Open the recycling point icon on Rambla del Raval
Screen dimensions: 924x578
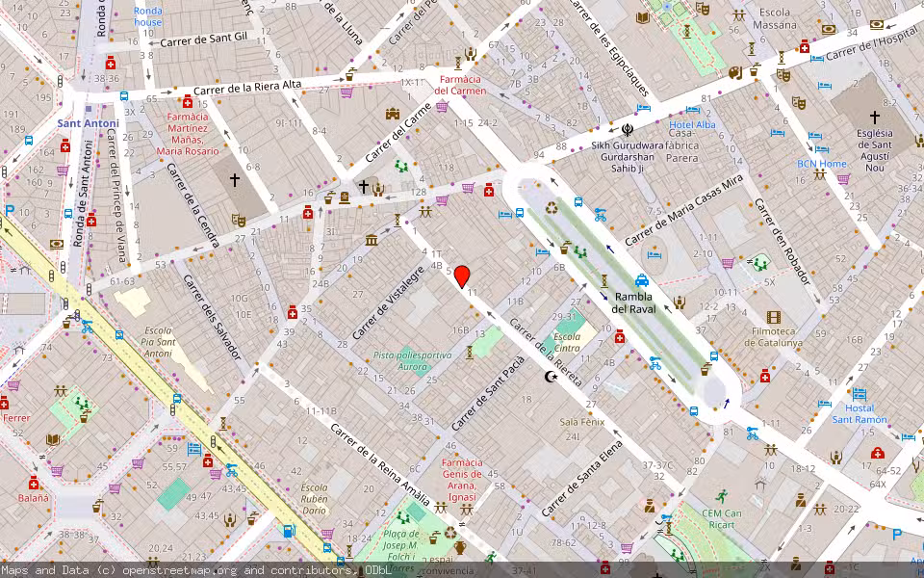551,209
